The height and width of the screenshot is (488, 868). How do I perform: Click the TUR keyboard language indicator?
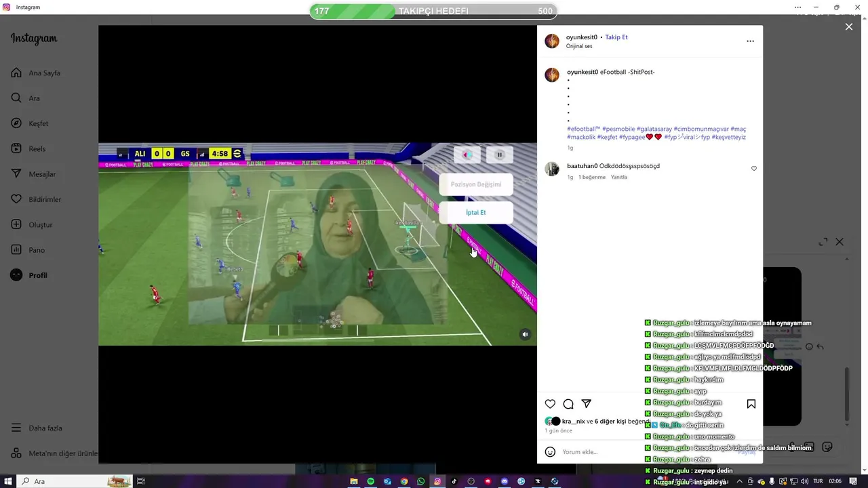818,481
